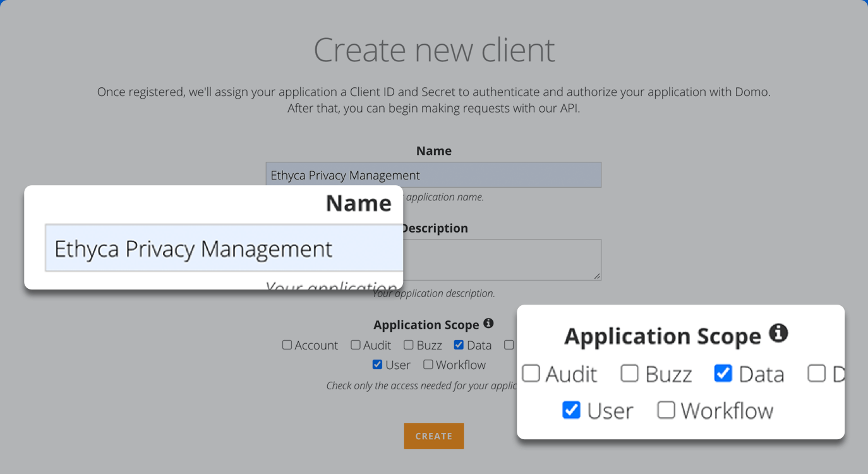Click the Description box resize handle

pyautogui.click(x=597, y=276)
